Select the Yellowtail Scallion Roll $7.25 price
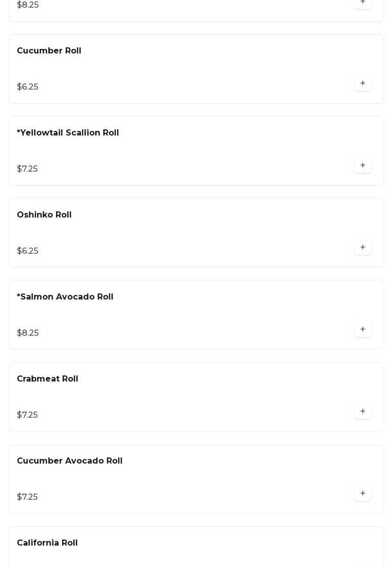 27,169
